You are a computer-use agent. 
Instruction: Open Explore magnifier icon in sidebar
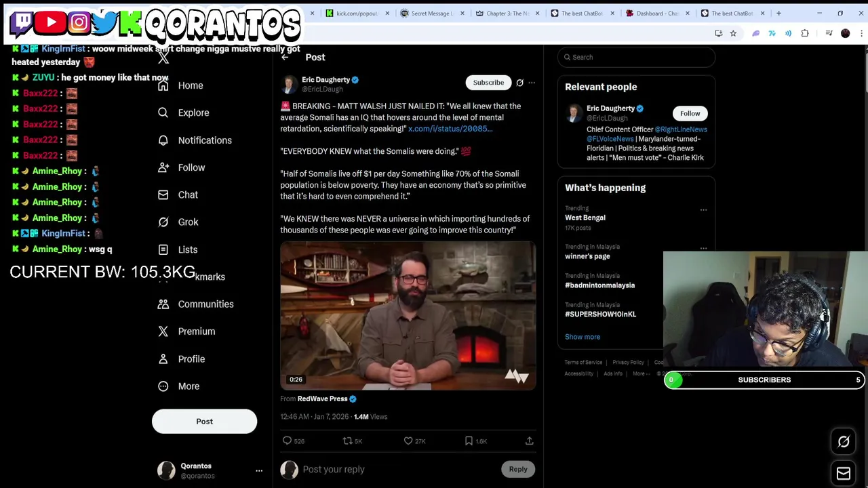(x=163, y=113)
